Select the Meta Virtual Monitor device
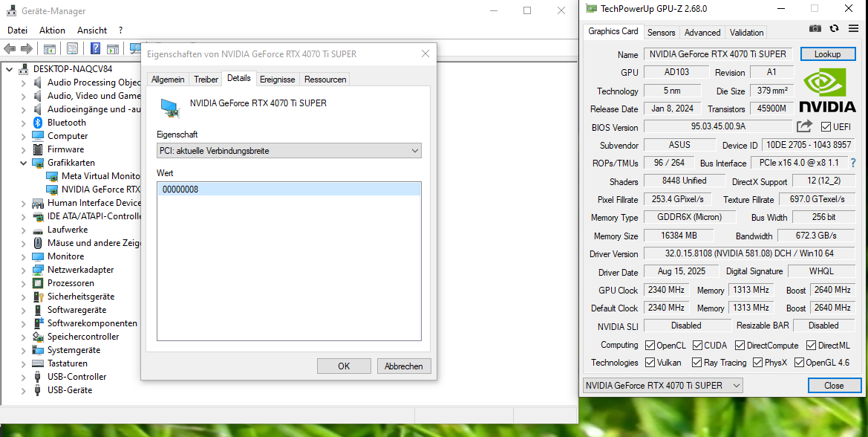 (100, 176)
